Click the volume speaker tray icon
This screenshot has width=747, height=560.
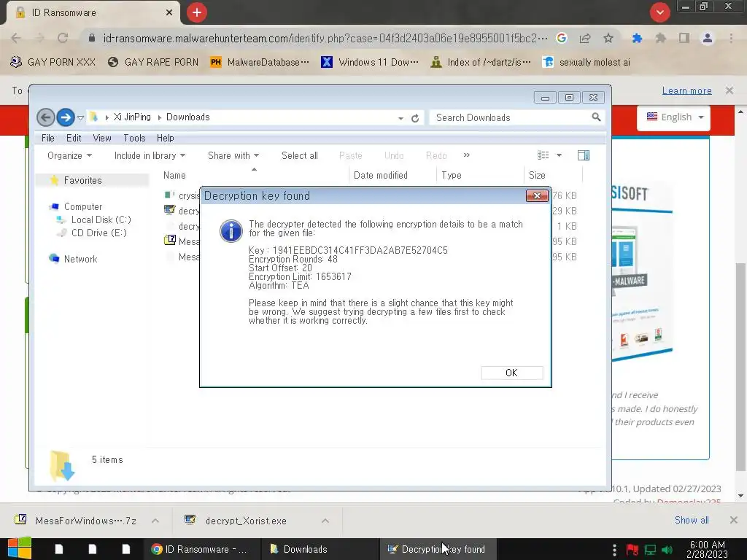click(x=667, y=550)
